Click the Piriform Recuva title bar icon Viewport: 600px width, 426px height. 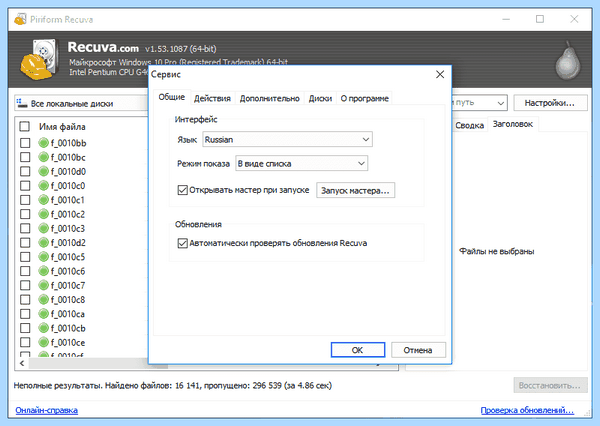pos(20,19)
